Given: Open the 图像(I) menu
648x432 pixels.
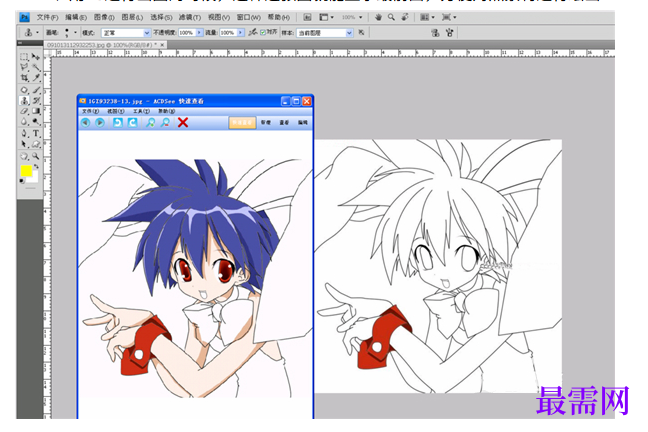Looking at the screenshot, I should pos(104,17).
